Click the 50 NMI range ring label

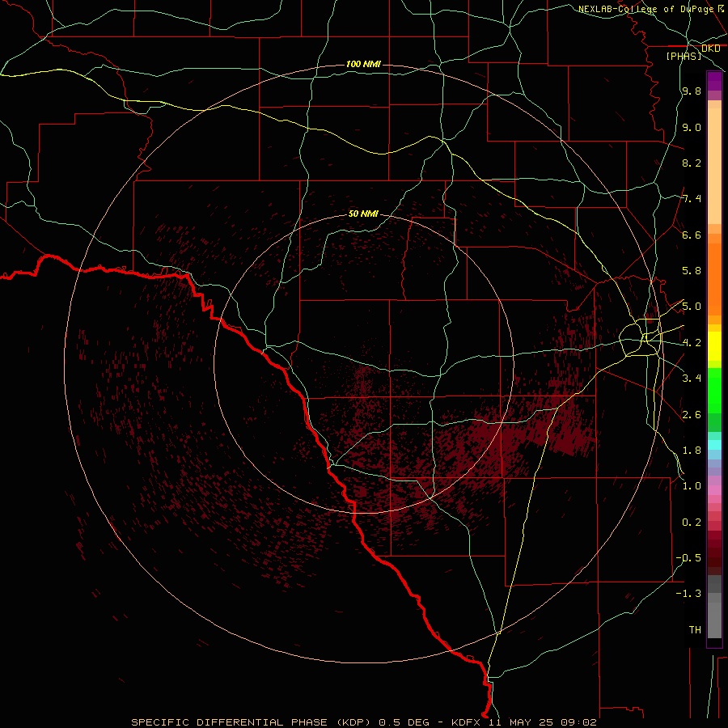363,214
